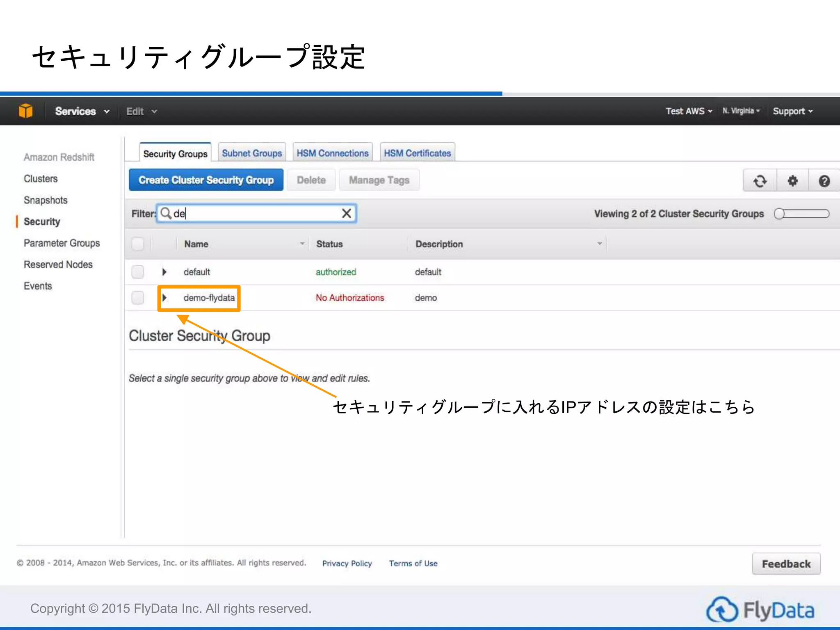Click the 'authorized' status text
Screen dimensions: 840x630
point(336,272)
